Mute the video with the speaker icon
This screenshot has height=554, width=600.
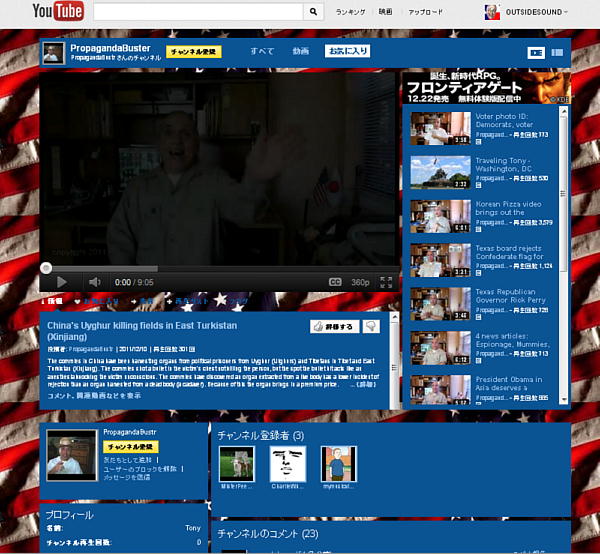(x=94, y=282)
